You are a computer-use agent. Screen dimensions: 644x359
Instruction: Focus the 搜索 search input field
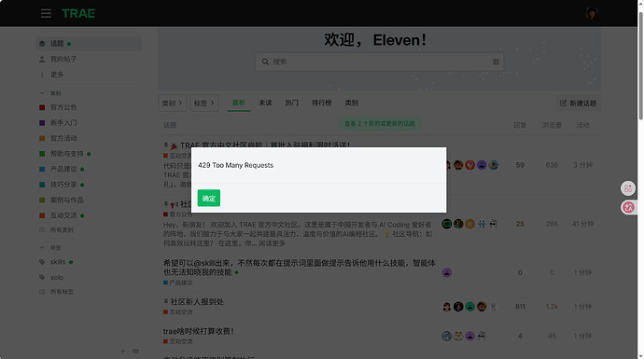point(380,62)
